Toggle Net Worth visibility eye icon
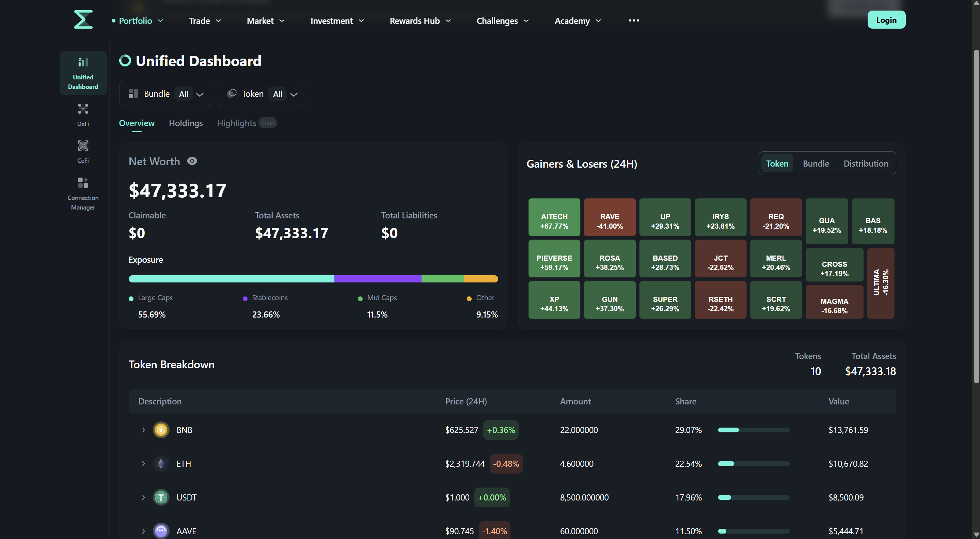Screen dimensions: 980x539 click(192, 161)
